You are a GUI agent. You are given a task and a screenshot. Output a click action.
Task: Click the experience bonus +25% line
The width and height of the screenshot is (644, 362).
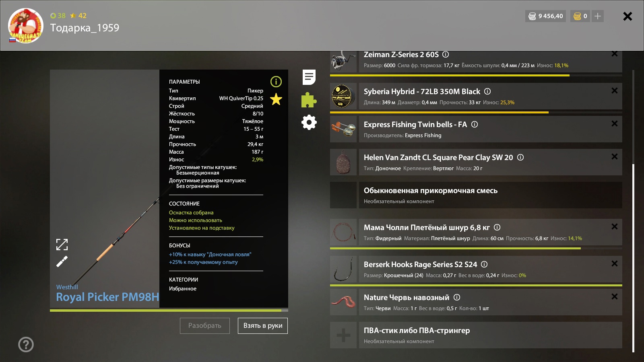[203, 262]
